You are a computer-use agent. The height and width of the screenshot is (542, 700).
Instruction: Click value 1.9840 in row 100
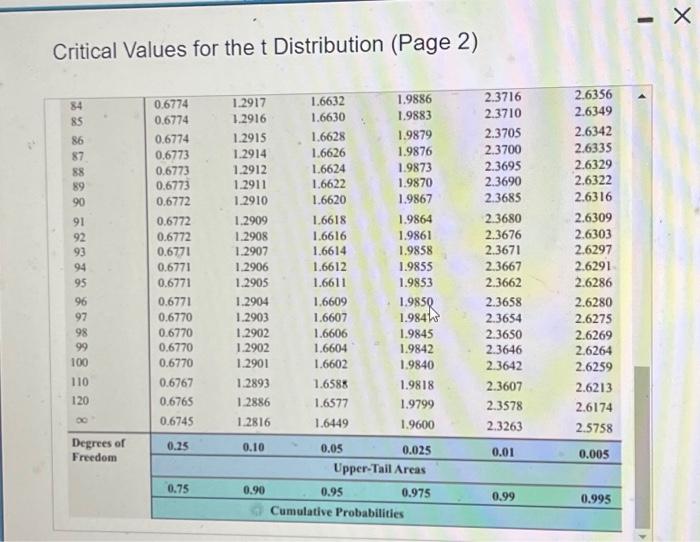tap(417, 365)
